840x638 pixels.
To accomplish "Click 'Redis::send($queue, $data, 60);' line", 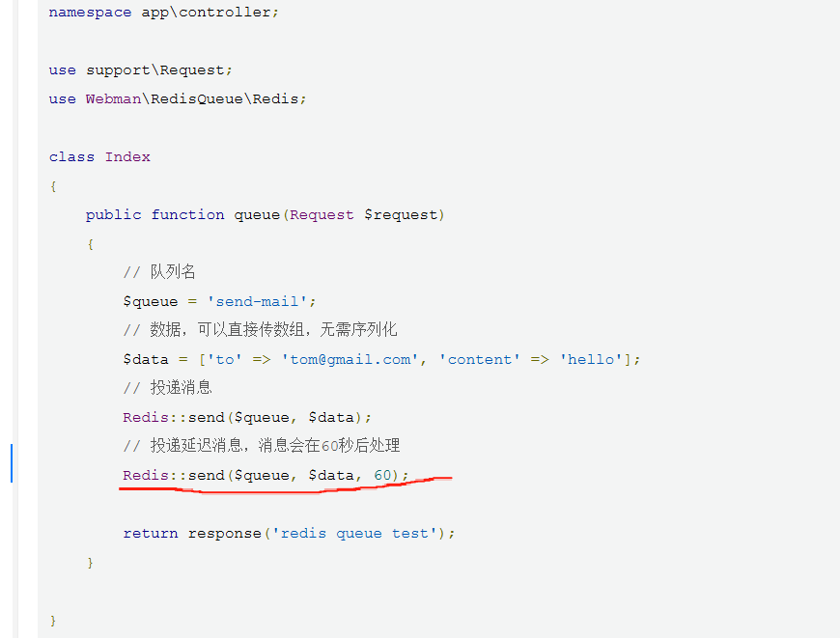I will (x=266, y=475).
